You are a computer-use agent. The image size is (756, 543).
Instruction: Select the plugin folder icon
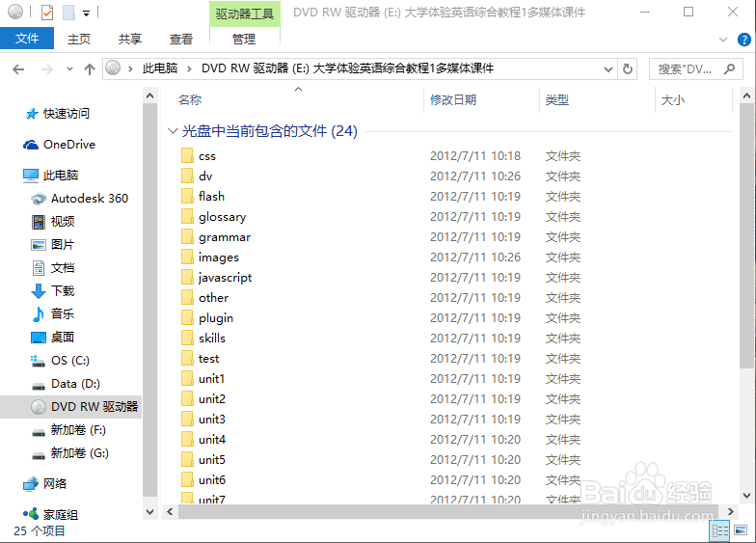[187, 318]
